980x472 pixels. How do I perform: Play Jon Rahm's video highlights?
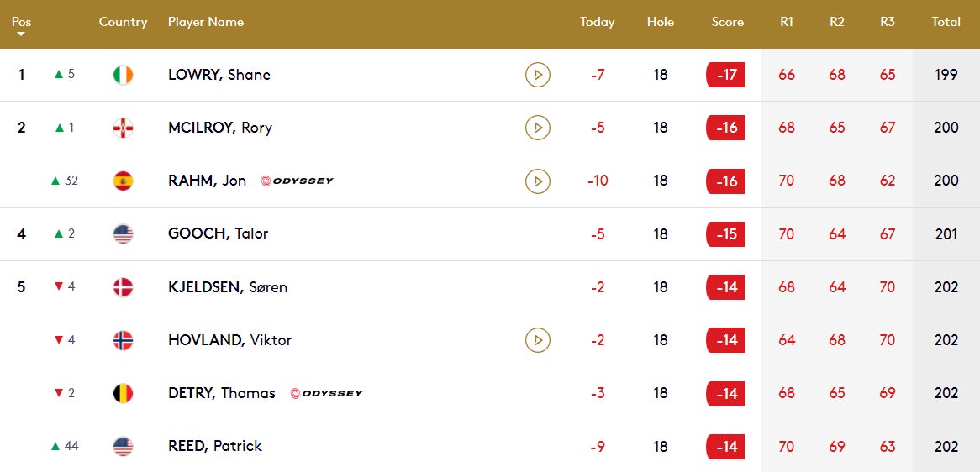pyautogui.click(x=537, y=181)
